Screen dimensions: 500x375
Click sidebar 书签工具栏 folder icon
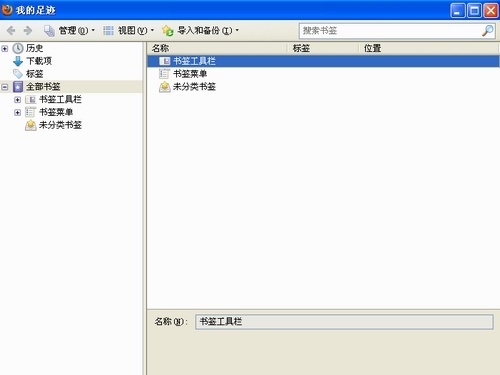[31, 99]
